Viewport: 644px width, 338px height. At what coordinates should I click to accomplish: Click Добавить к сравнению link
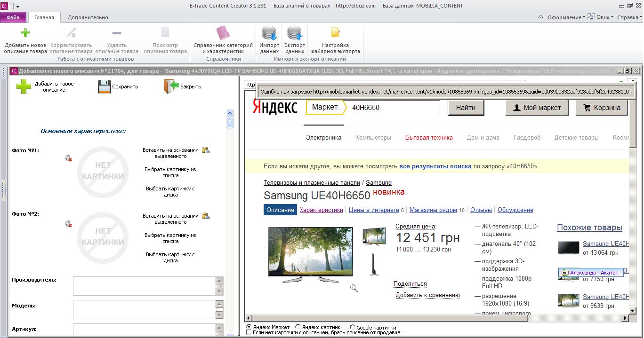pos(427,295)
